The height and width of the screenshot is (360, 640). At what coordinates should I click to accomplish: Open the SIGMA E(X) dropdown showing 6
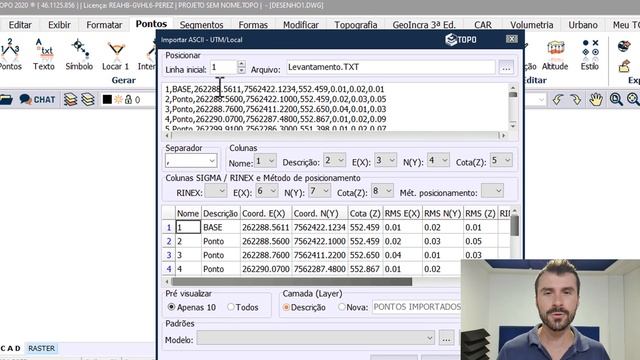[x=267, y=191]
